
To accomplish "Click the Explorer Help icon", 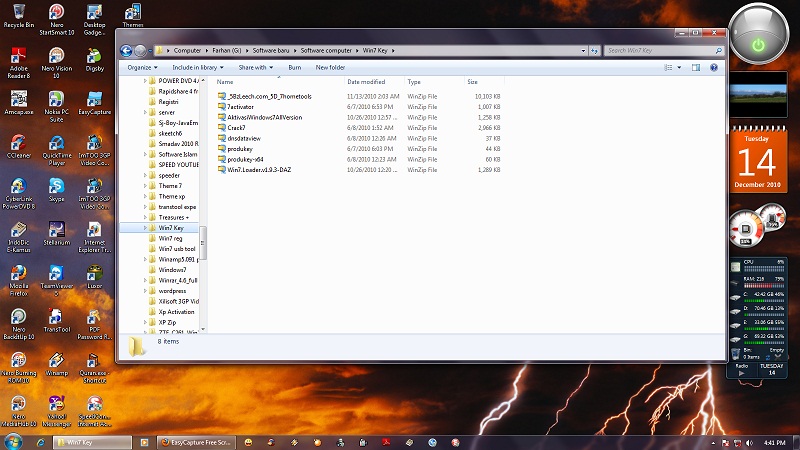I will pos(714,67).
